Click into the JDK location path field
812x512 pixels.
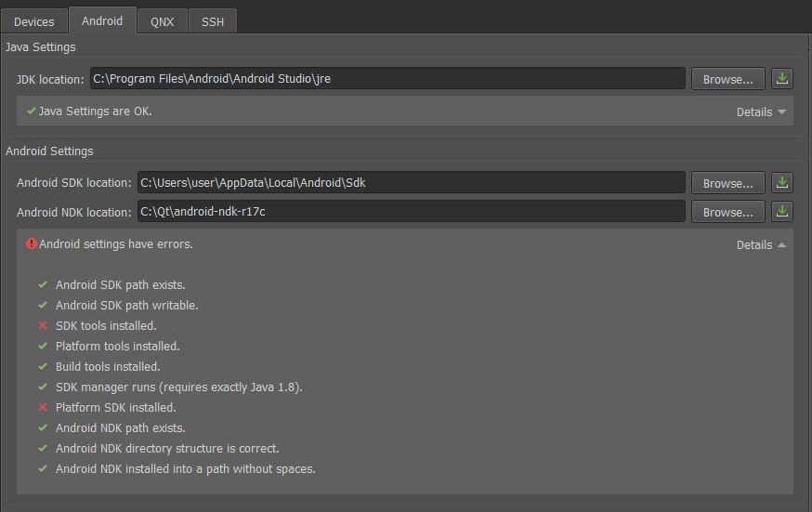coord(387,78)
